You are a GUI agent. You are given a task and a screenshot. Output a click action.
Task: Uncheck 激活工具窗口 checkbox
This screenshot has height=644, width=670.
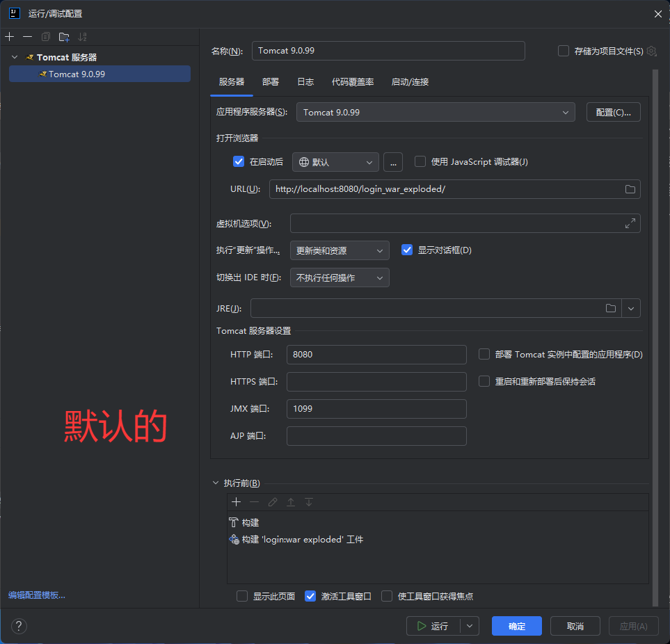coord(310,596)
